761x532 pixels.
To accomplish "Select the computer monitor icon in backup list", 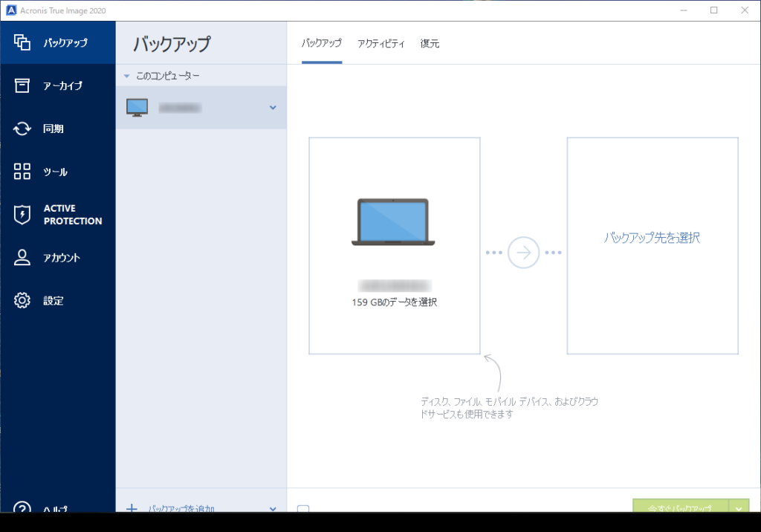I will 137,107.
